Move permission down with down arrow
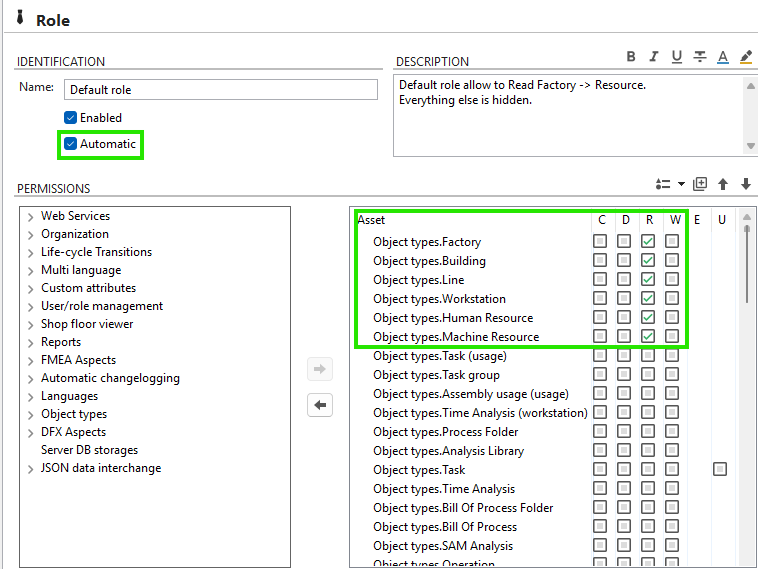Screen dimensions: 758x569 pos(745,184)
